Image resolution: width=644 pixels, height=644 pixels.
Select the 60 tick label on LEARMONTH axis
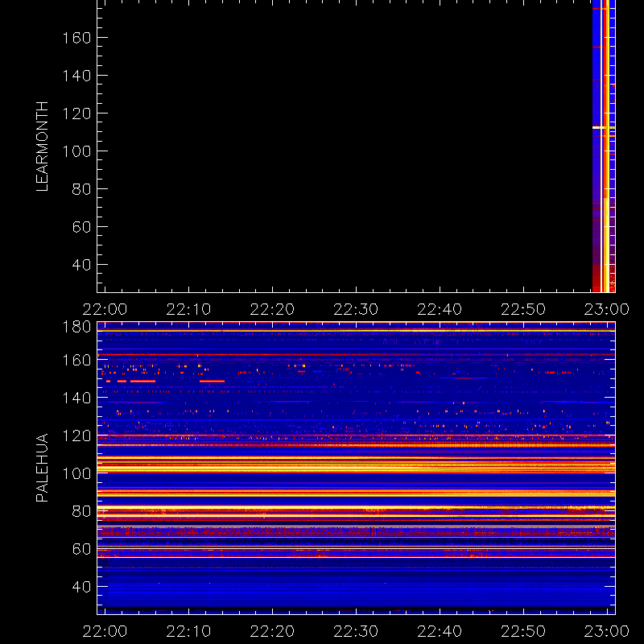coord(81,227)
